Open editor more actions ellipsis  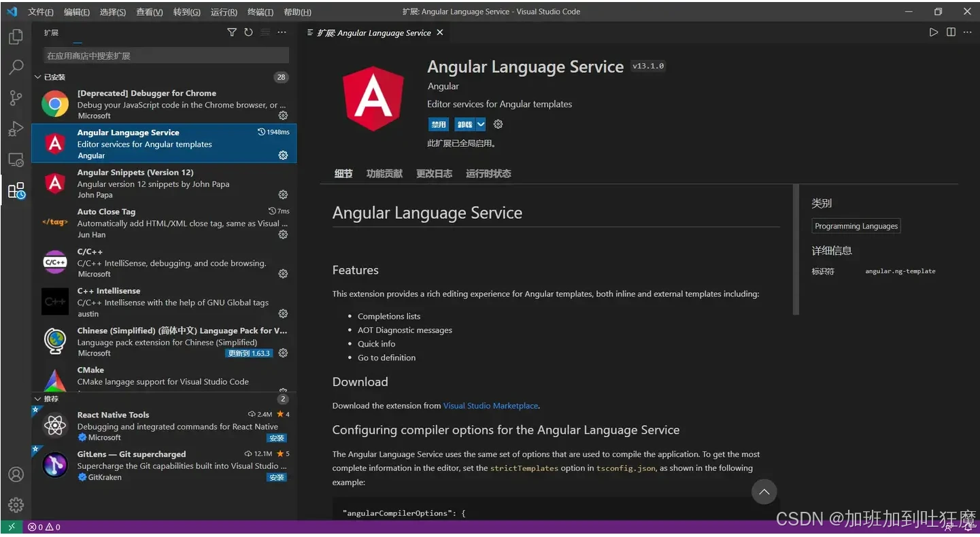968,32
